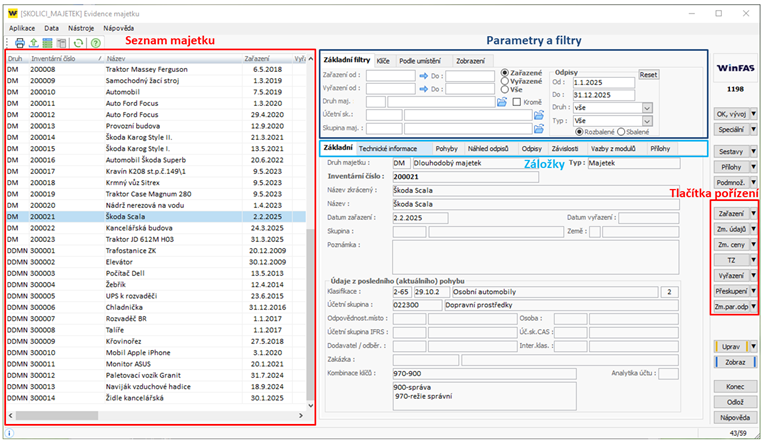Open the Náhled odpisů tab
The image size is (768, 444).
488,148
